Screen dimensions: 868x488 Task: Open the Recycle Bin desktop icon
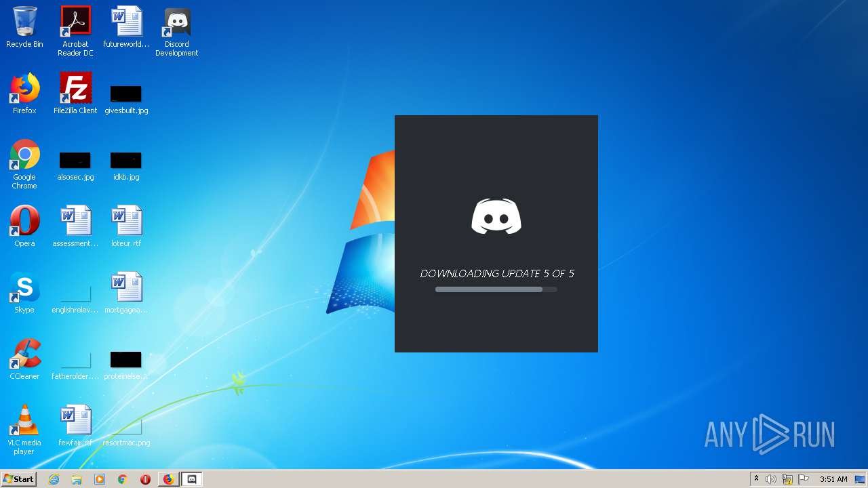point(24,28)
